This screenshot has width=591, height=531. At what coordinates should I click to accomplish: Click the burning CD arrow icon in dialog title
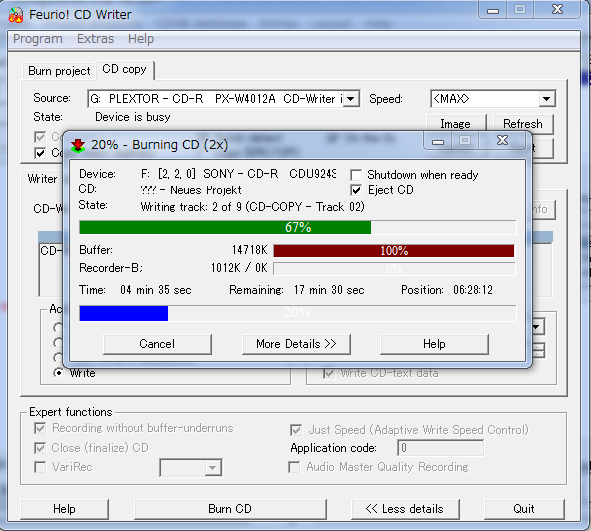point(78,145)
